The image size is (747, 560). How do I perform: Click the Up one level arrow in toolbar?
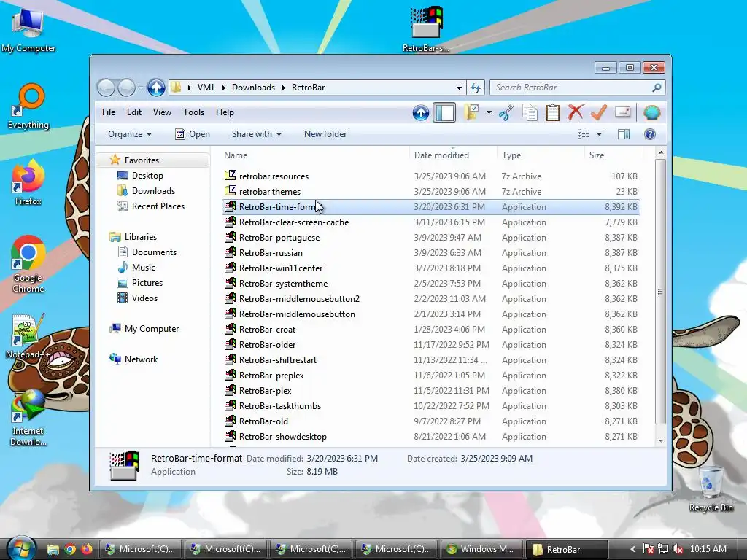pos(421,113)
